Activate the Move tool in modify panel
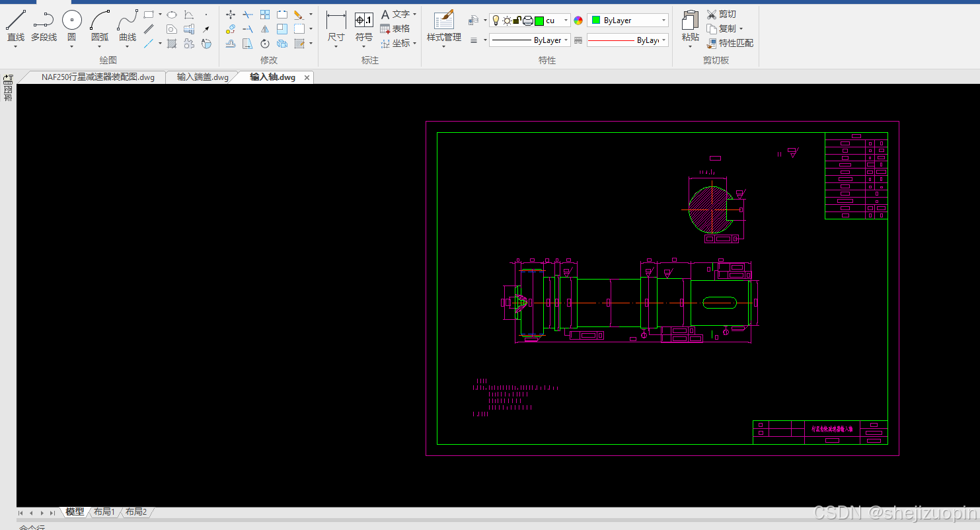The height and width of the screenshot is (530, 980). point(231,14)
